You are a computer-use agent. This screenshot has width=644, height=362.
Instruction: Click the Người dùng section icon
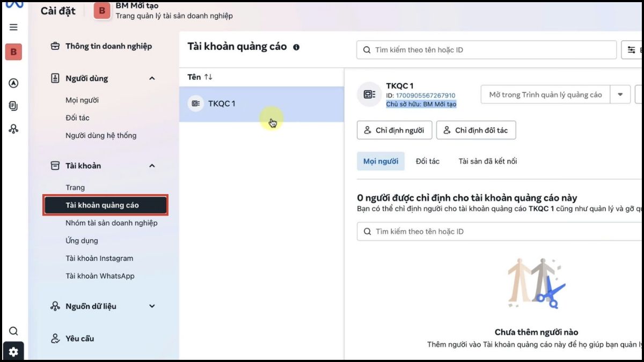[x=55, y=78]
